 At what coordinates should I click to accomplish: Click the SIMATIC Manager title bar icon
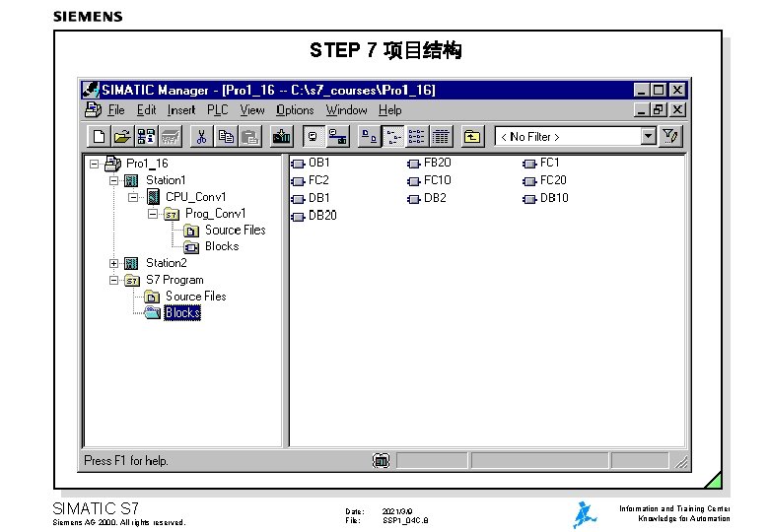(x=91, y=90)
